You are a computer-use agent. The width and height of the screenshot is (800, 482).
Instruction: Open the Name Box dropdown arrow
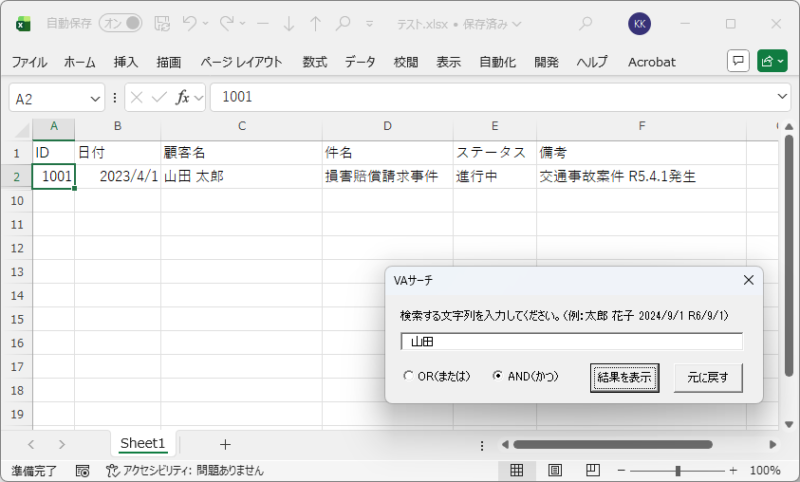point(96,98)
